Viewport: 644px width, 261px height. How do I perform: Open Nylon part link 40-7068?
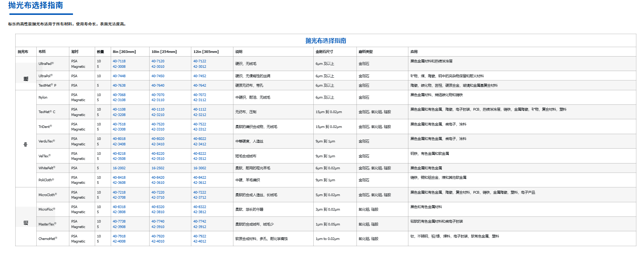[x=119, y=95]
